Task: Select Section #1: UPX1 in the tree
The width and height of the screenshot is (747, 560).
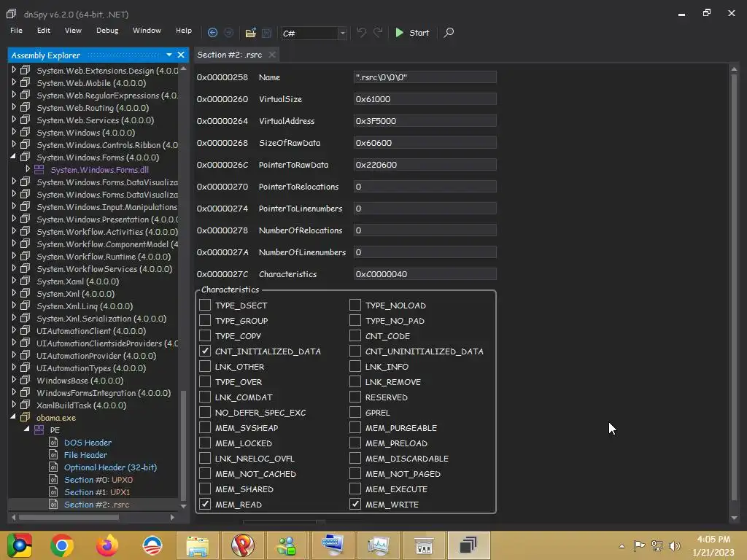Action: pos(97,492)
